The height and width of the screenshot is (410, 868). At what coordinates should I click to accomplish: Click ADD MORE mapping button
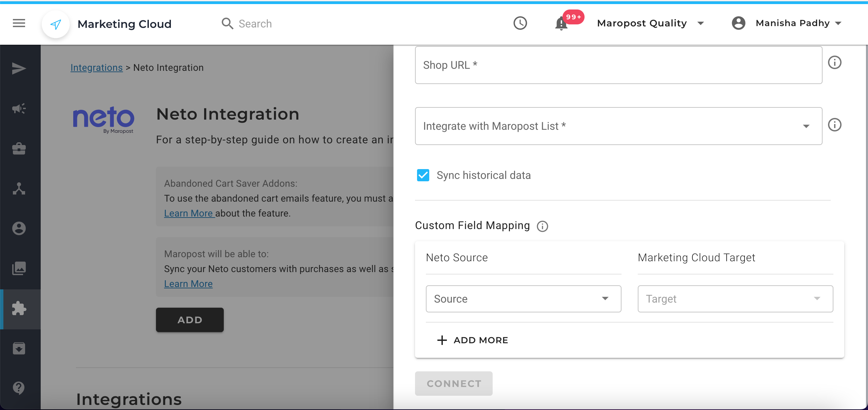click(473, 340)
